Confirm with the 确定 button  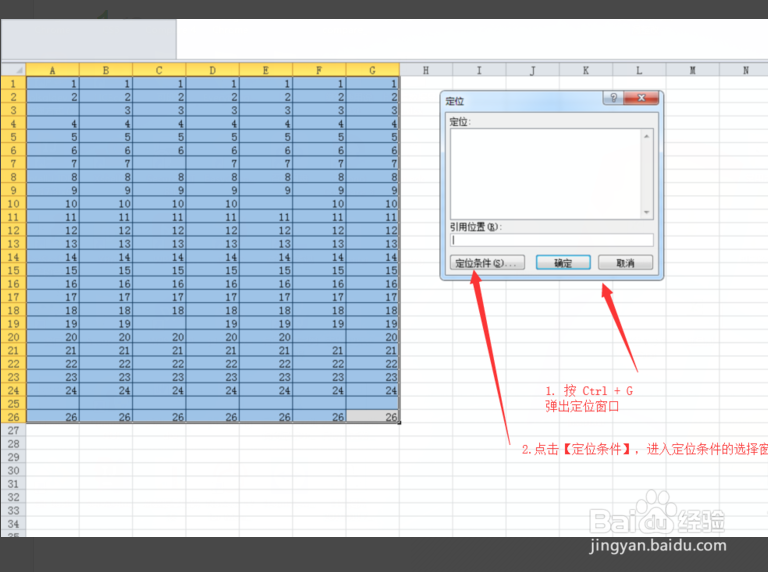pyautogui.click(x=563, y=263)
